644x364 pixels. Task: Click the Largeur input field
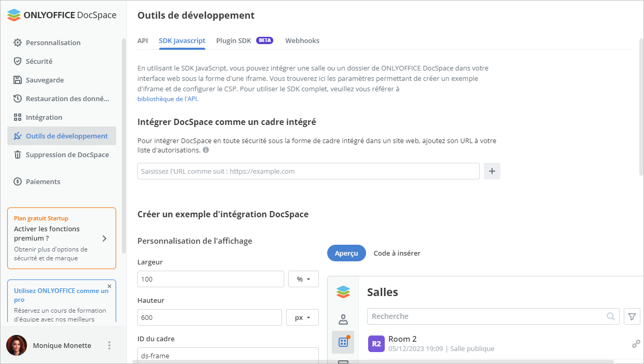(211, 279)
